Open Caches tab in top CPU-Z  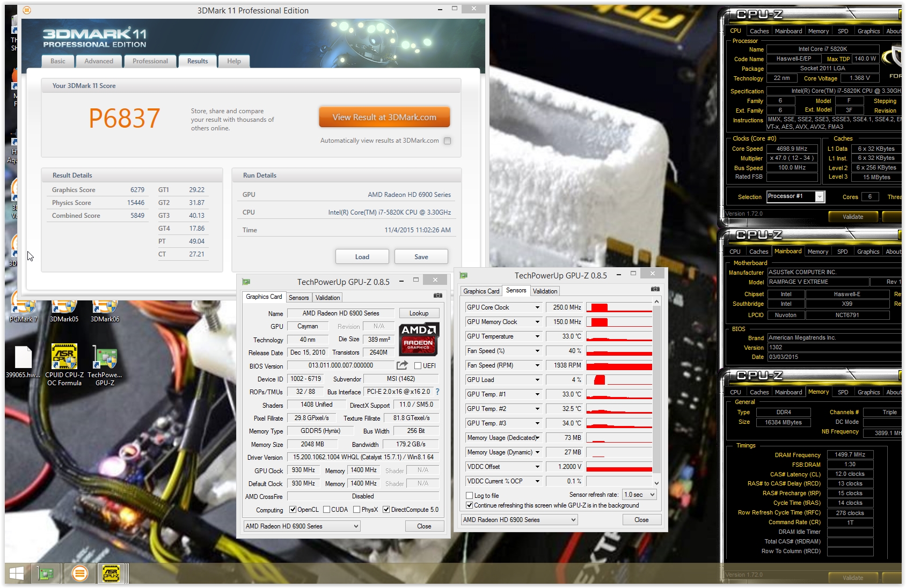point(759,31)
